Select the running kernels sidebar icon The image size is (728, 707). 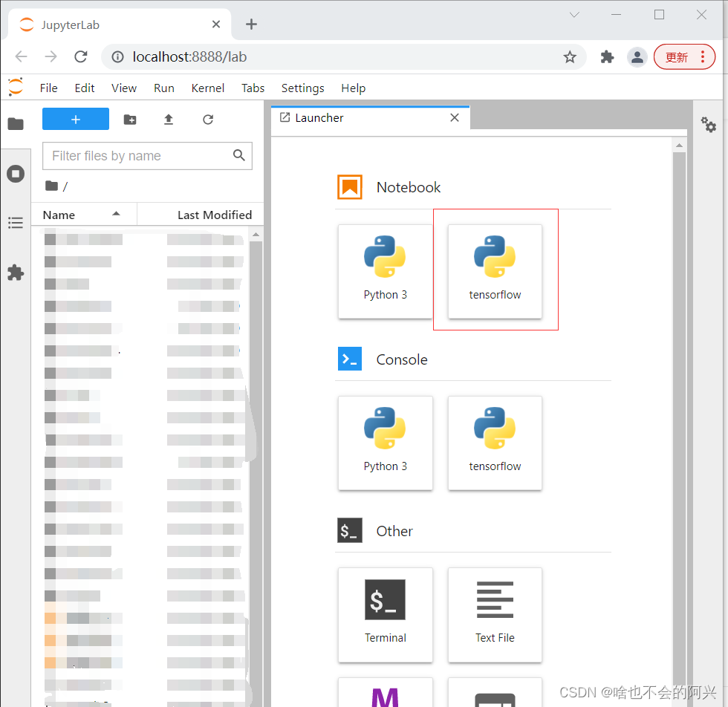coord(16,173)
